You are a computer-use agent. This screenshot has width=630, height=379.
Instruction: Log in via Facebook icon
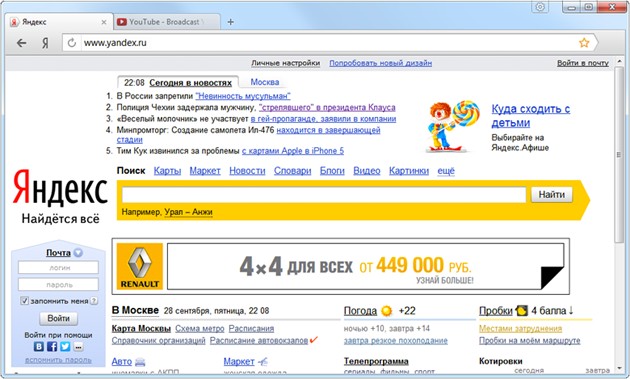[x=52, y=346]
